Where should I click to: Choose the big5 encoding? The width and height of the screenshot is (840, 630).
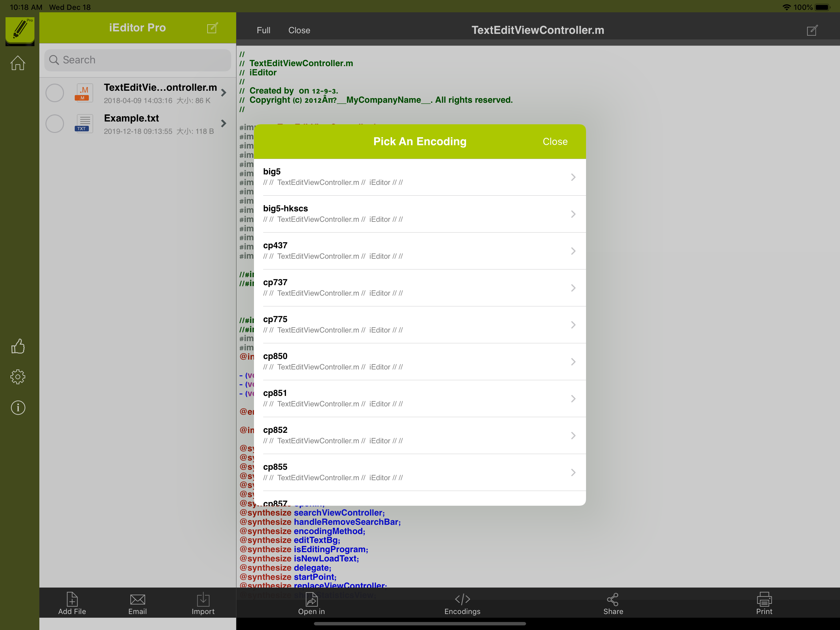point(420,177)
